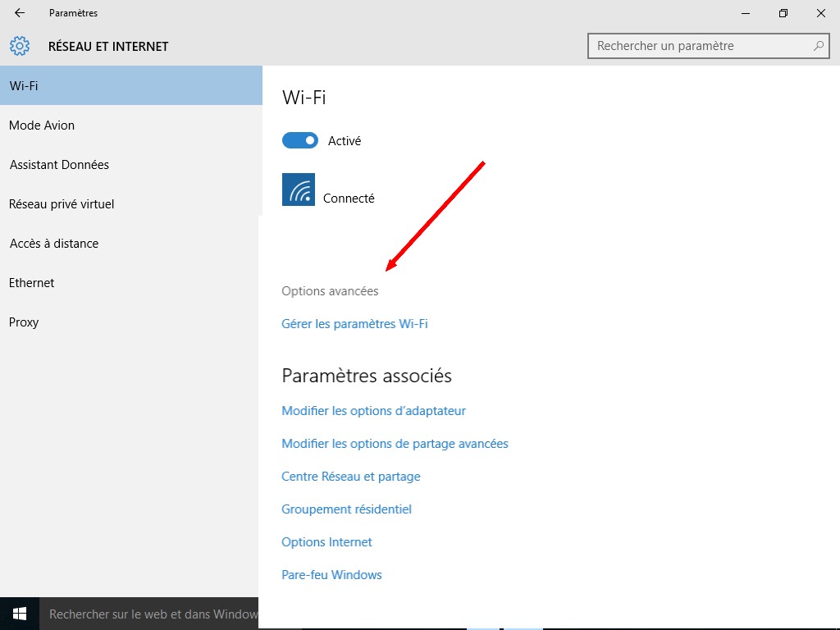This screenshot has height=630, width=840.
Task: Open the Windows Start button
Action: pyautogui.click(x=20, y=614)
